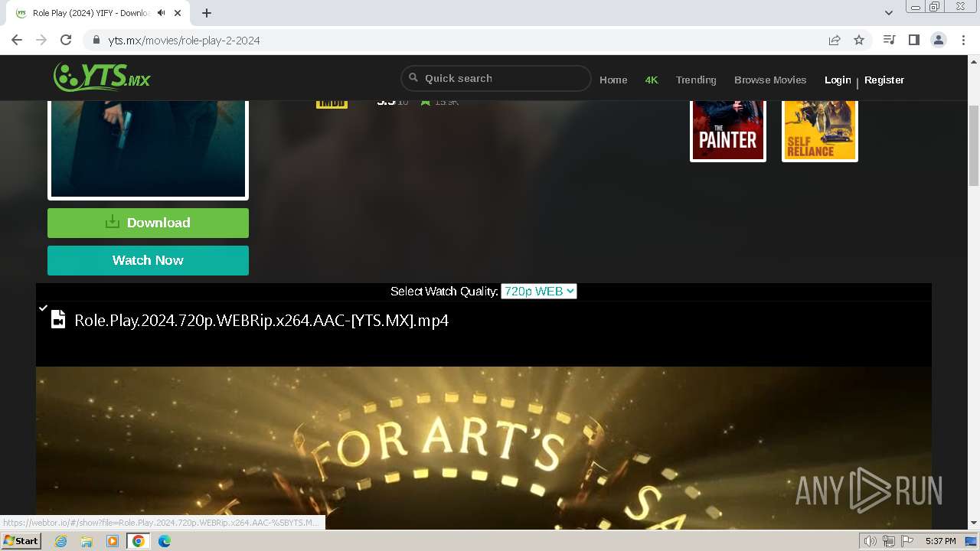Open File Explorer from taskbar
Screen dimensions: 980x551
point(87,541)
